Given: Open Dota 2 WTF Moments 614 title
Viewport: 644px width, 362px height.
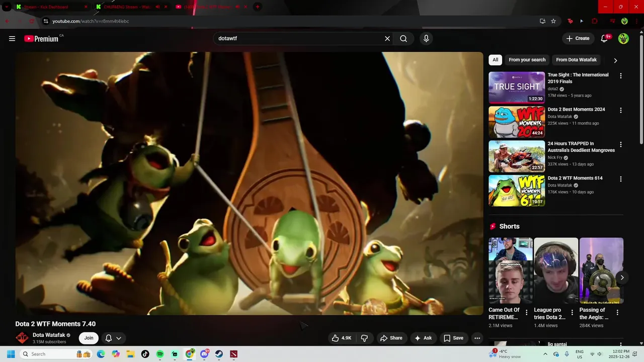Looking at the screenshot, I should click(x=575, y=178).
